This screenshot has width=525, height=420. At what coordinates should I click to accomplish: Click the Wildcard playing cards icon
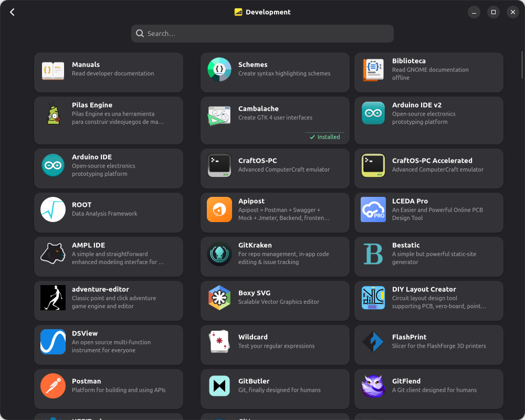(219, 342)
